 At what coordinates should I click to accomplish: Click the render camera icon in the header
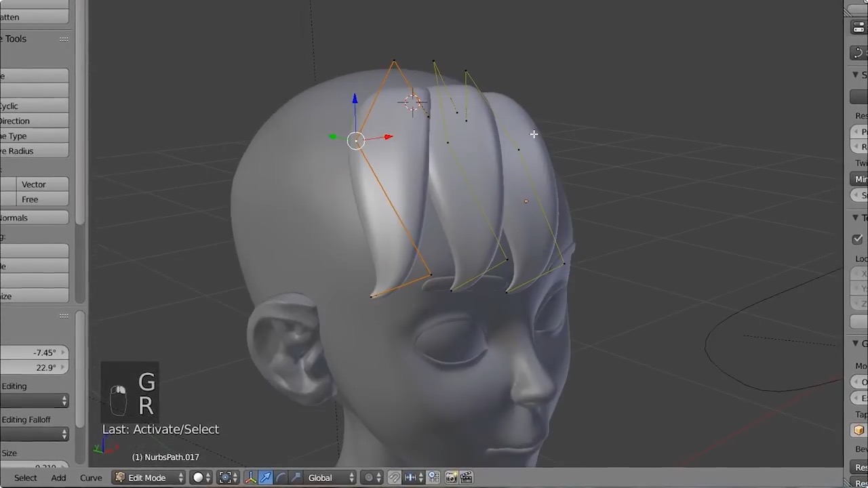pyautogui.click(x=451, y=478)
